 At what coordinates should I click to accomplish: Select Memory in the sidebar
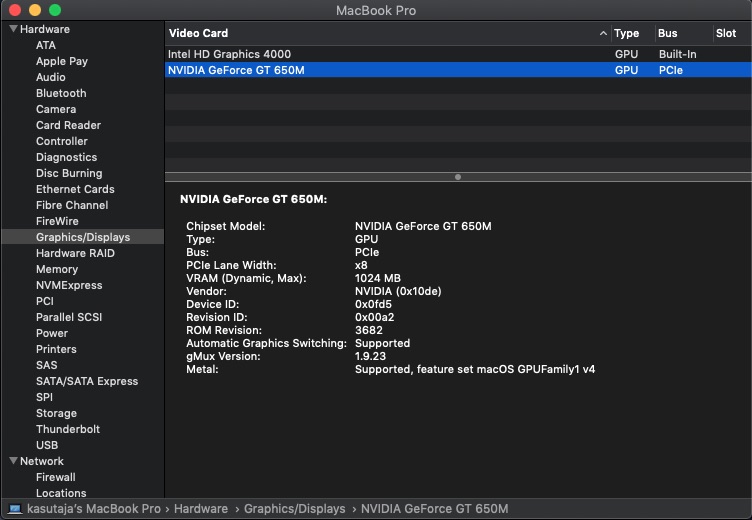pos(57,269)
